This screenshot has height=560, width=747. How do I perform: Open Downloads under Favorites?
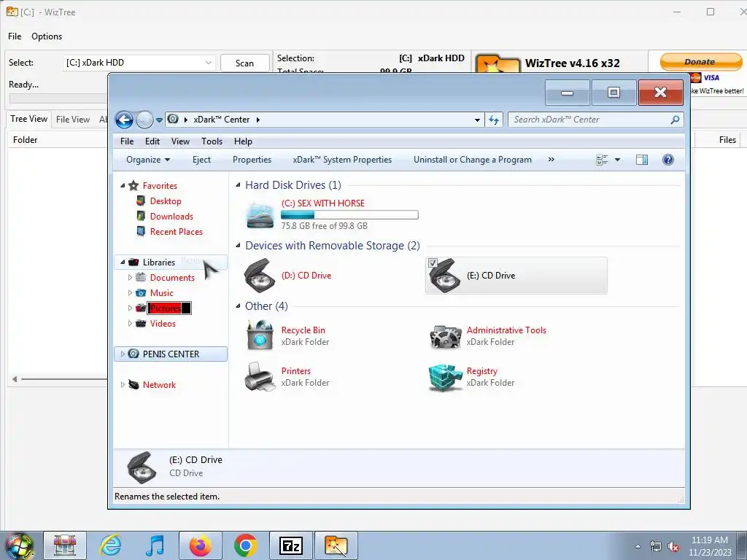point(171,216)
